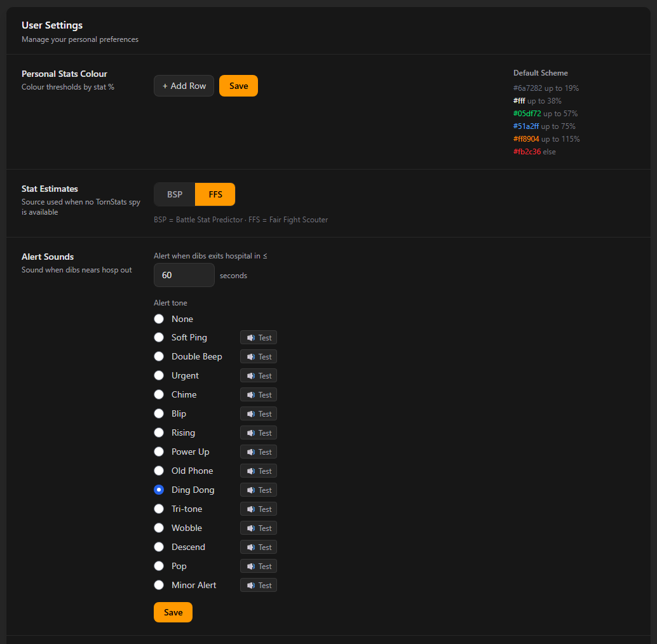
Task: Choose Blip as the alert tone
Action: coord(159,413)
